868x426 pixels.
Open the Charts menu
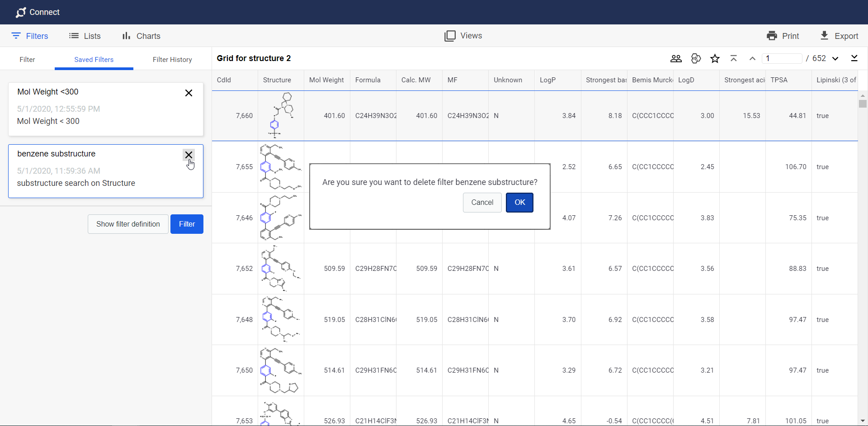tap(141, 36)
